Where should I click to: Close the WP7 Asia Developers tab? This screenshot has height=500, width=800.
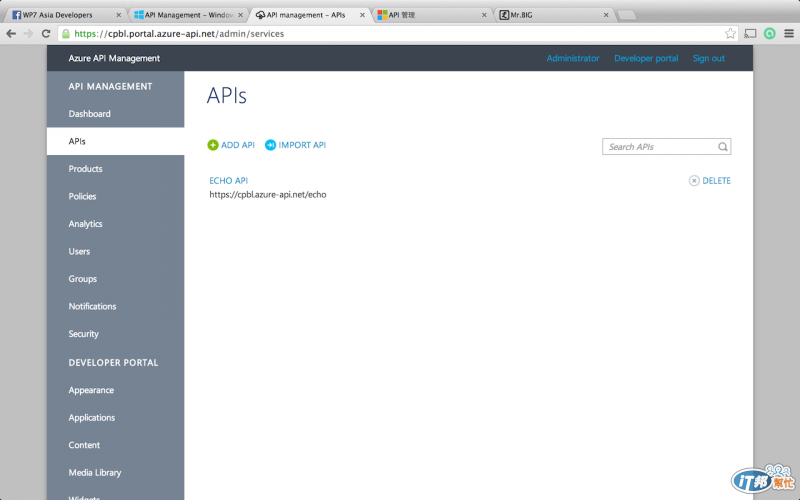pyautogui.click(x=118, y=15)
